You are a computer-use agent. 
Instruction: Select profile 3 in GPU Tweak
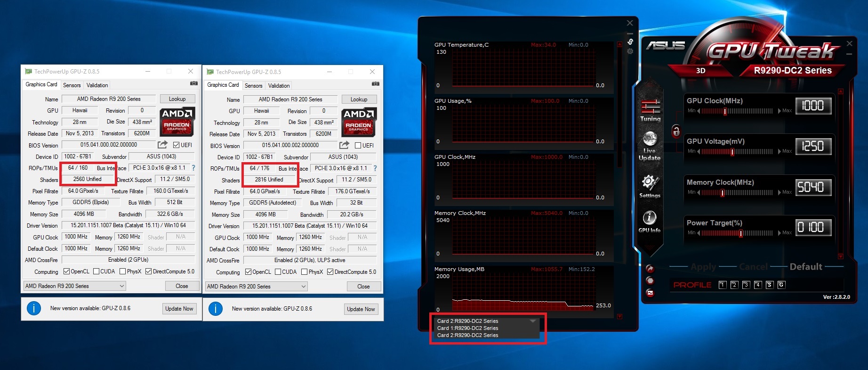click(746, 285)
